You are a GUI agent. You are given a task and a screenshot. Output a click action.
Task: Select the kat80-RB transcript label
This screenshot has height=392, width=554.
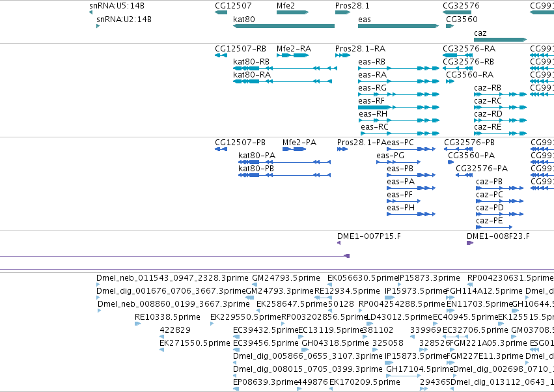[251, 61]
